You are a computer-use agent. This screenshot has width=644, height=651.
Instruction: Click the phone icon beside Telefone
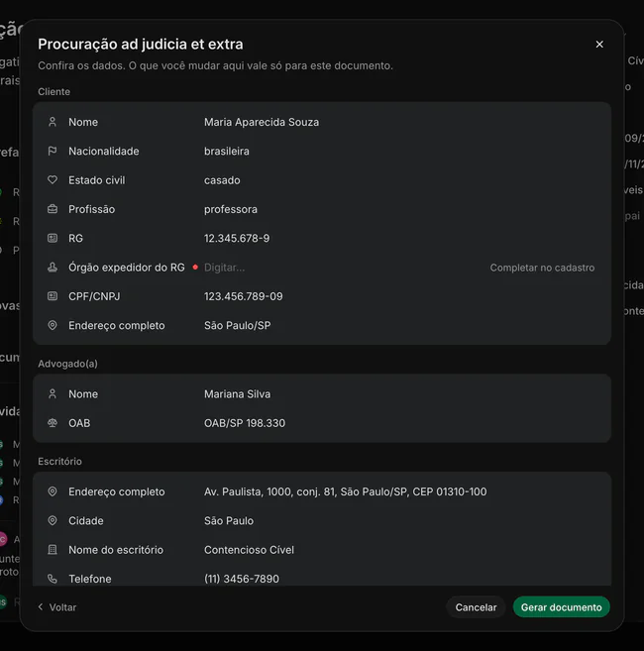pos(53,579)
